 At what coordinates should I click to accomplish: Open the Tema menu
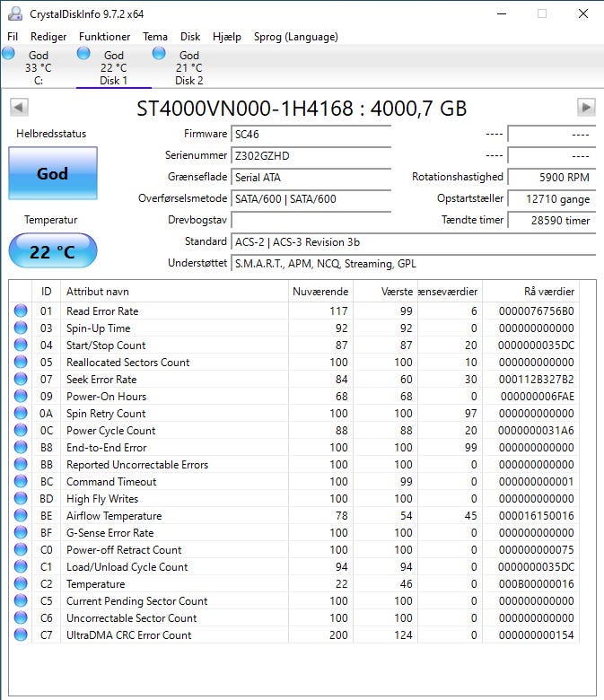pos(155,37)
